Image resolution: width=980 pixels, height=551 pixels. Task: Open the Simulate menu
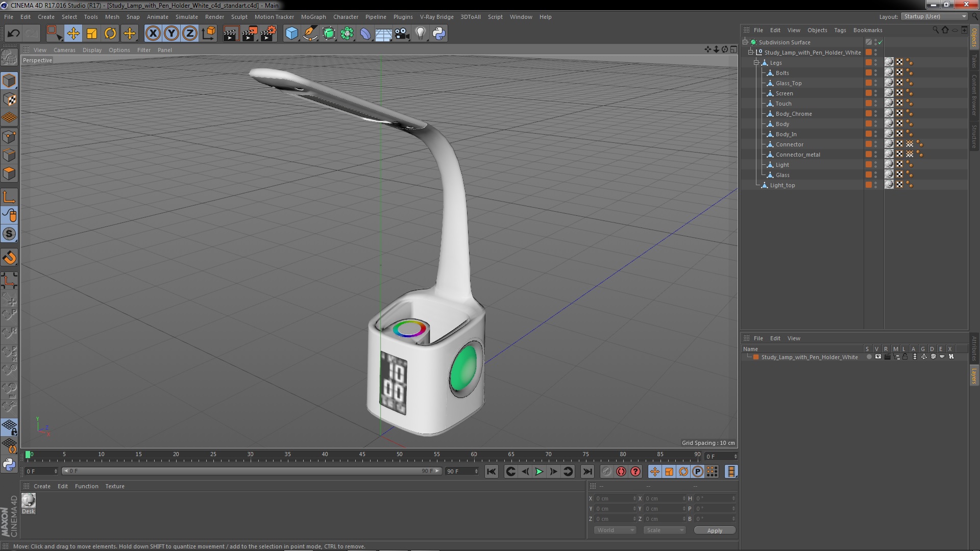pos(186,17)
